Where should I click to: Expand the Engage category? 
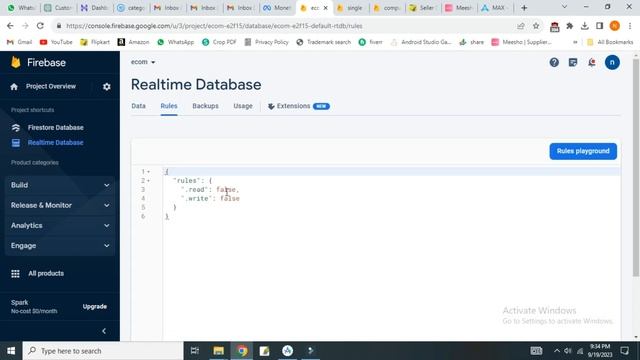(x=60, y=246)
